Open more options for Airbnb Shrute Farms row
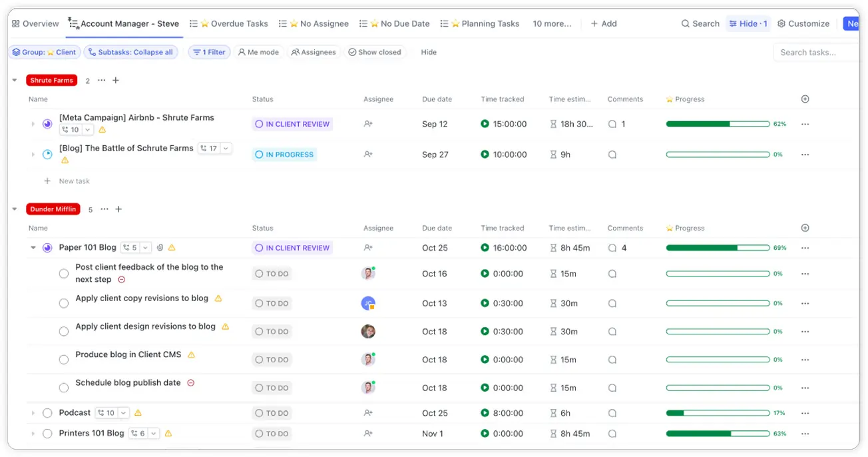Screen dimensions: 868x457 pyautogui.click(x=805, y=124)
